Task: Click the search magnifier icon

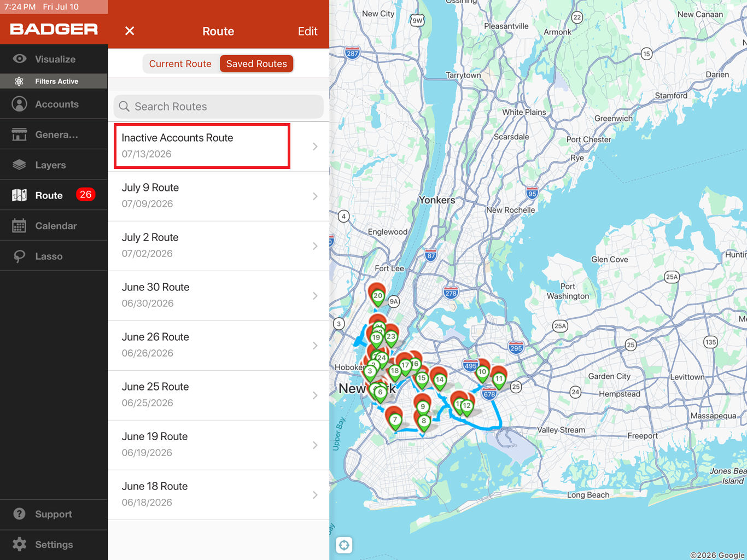Action: pyautogui.click(x=124, y=107)
